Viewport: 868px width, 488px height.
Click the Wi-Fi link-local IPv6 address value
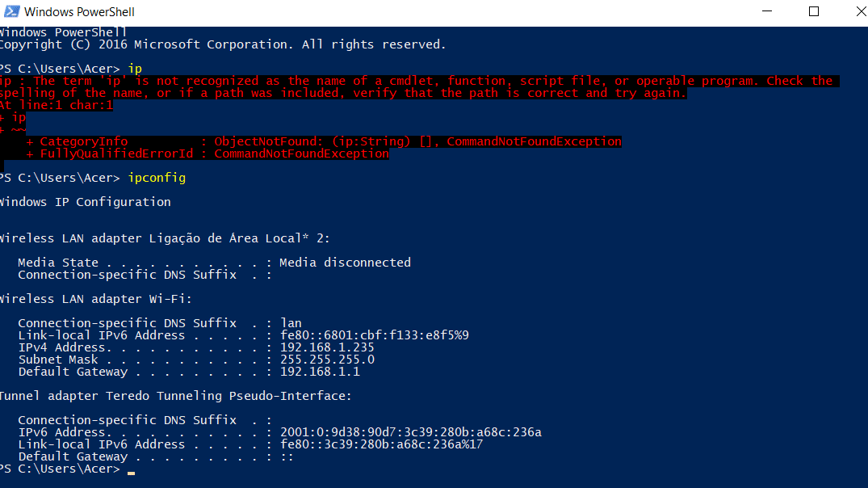tap(374, 335)
